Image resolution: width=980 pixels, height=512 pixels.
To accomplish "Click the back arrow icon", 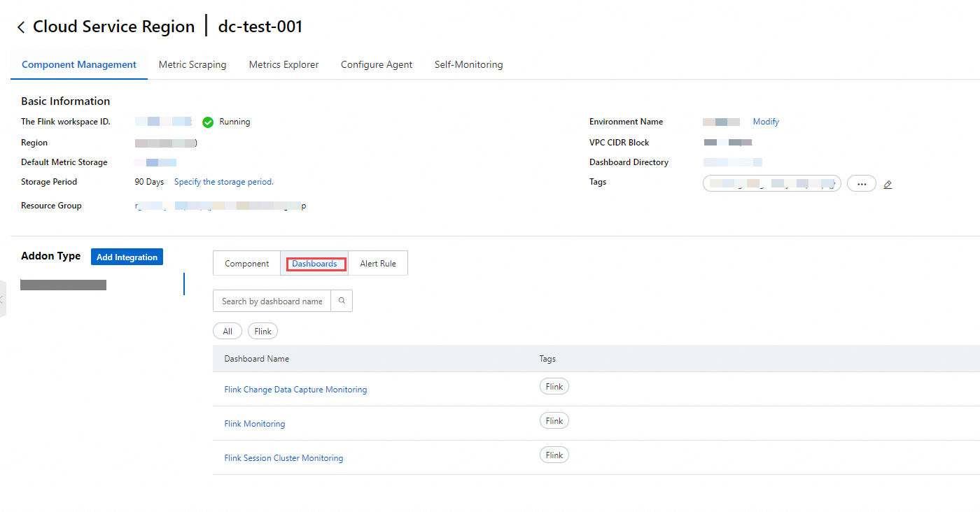I will (21, 27).
